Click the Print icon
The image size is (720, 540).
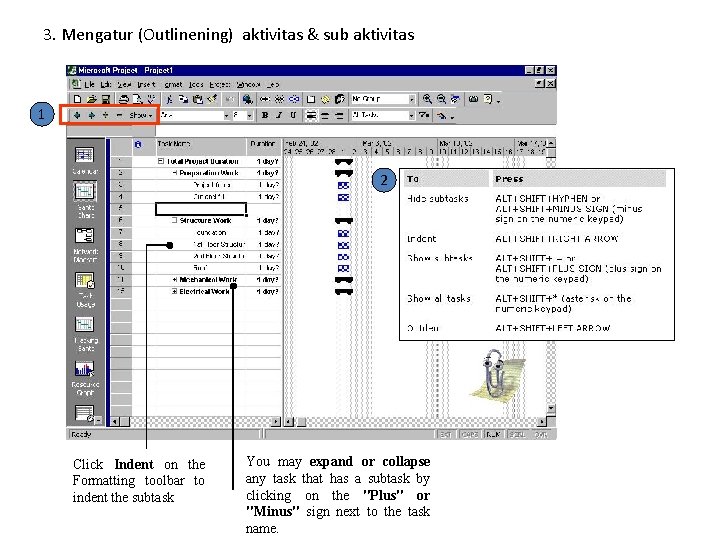tap(123, 99)
